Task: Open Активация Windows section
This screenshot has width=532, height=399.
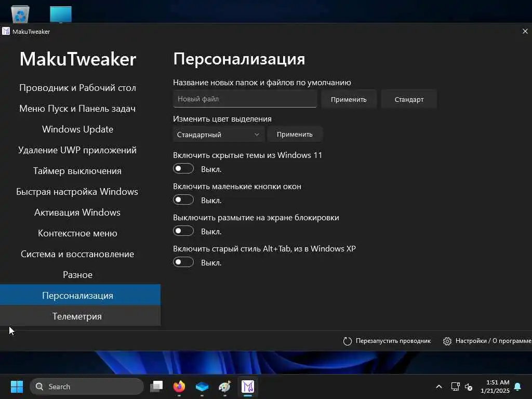Action: [78, 212]
